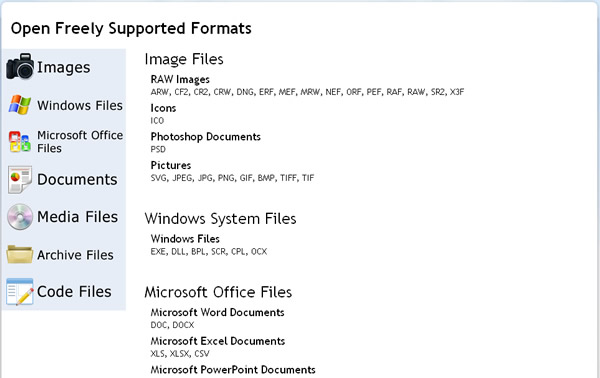Click the Media Files disc icon

20,217
